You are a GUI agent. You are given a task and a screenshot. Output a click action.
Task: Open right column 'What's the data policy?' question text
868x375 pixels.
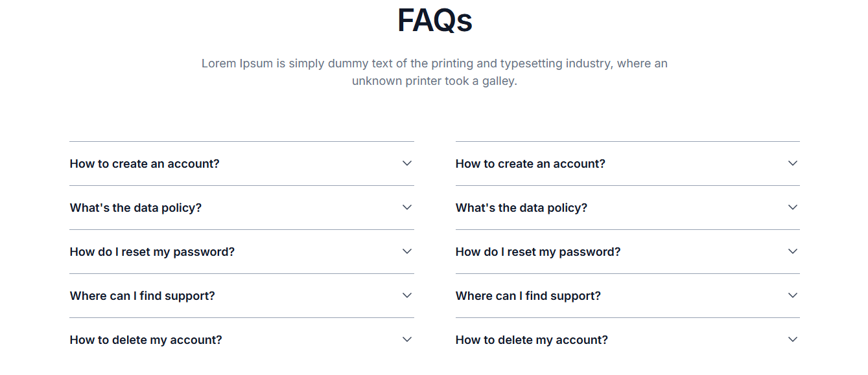point(521,208)
